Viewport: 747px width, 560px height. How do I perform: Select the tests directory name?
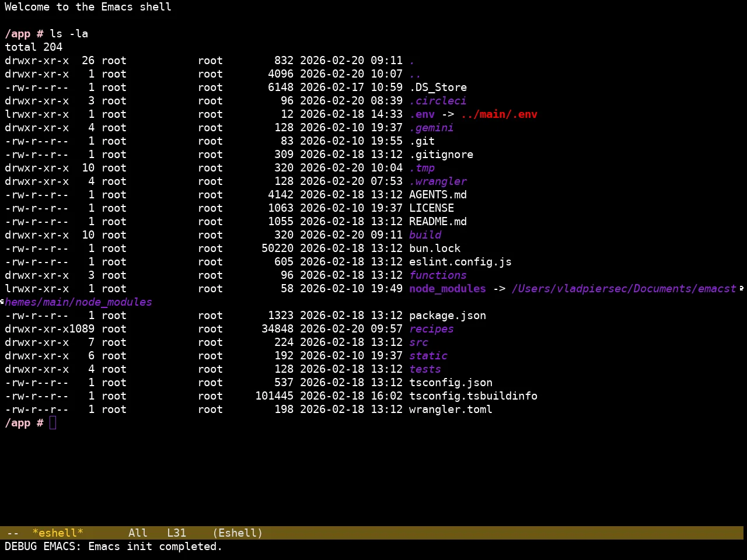(x=425, y=369)
